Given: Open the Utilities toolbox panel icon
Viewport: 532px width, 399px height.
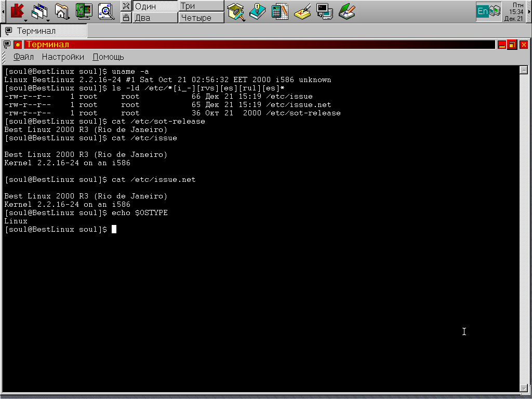Looking at the screenshot, I should tap(236, 11).
